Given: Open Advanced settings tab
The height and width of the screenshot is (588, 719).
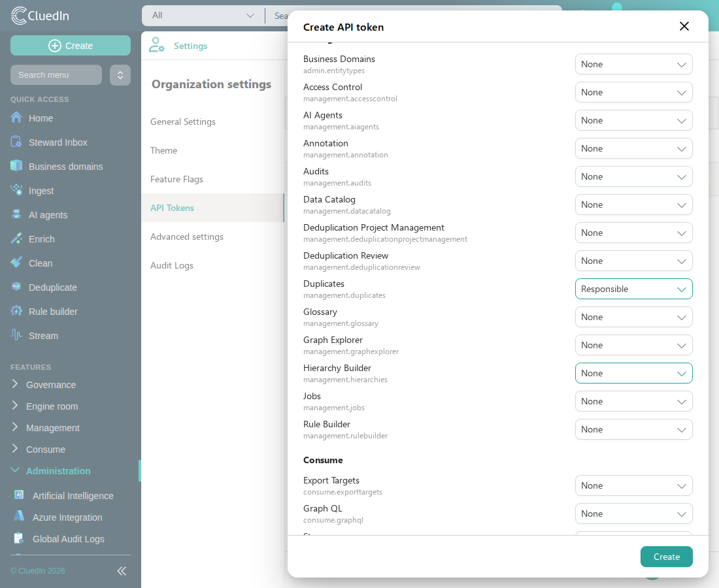Looking at the screenshot, I should pos(213,237).
